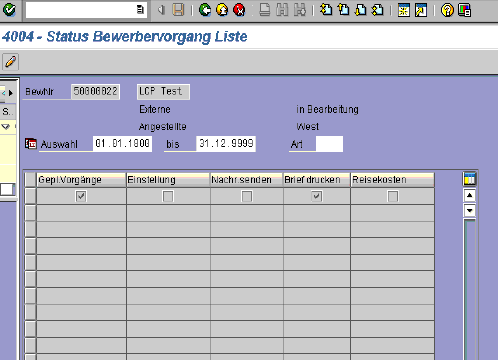498x360 pixels.
Task: Click the 'Externe' text
Action: [x=155, y=109]
